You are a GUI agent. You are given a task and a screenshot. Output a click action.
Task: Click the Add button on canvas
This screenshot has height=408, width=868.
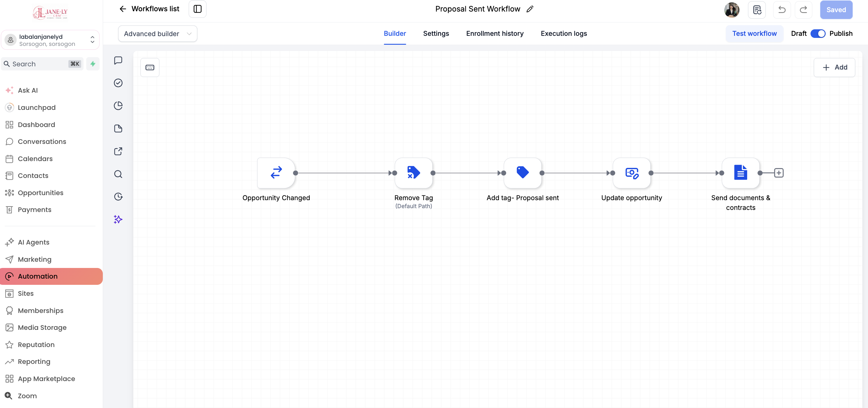(834, 67)
